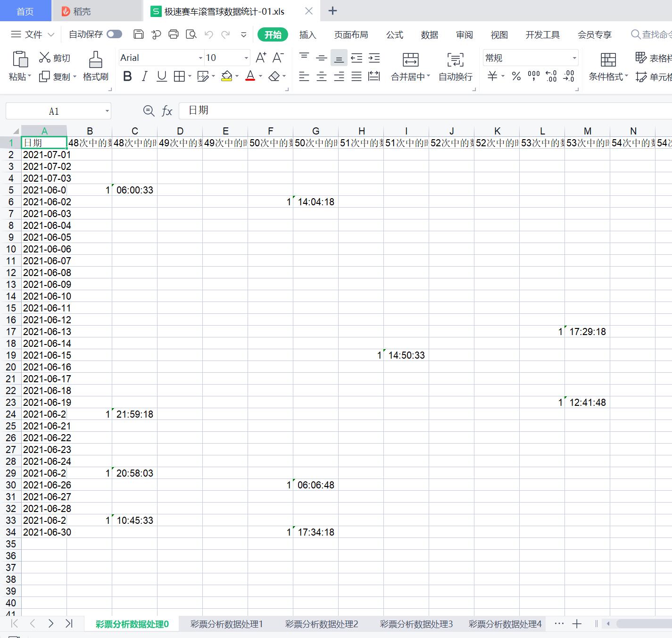Screen dimensions: 672x638
Task: Open sheet tab 彩票分析数据处理2
Action: [x=322, y=624]
